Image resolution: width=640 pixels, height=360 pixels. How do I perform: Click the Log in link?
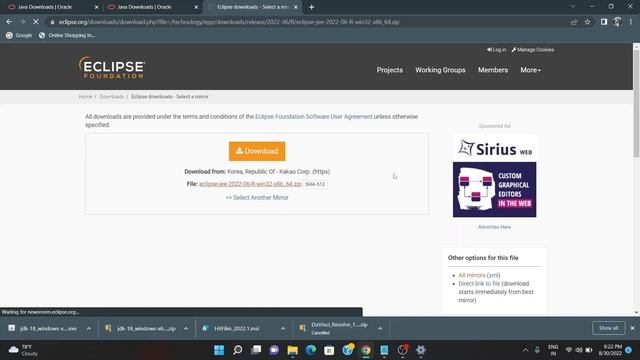pyautogui.click(x=496, y=50)
